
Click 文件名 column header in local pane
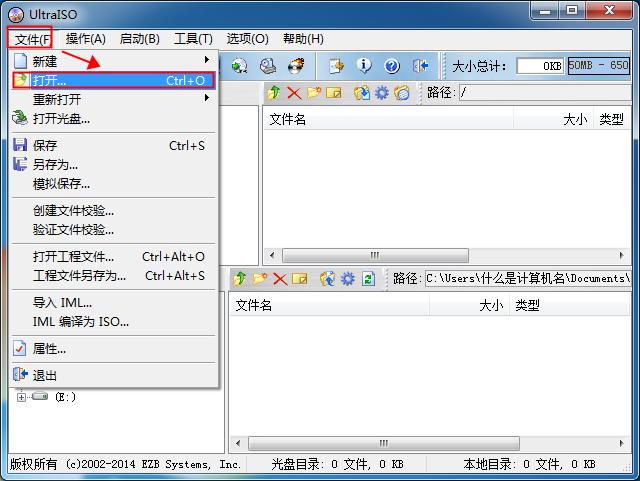pyautogui.click(x=329, y=305)
